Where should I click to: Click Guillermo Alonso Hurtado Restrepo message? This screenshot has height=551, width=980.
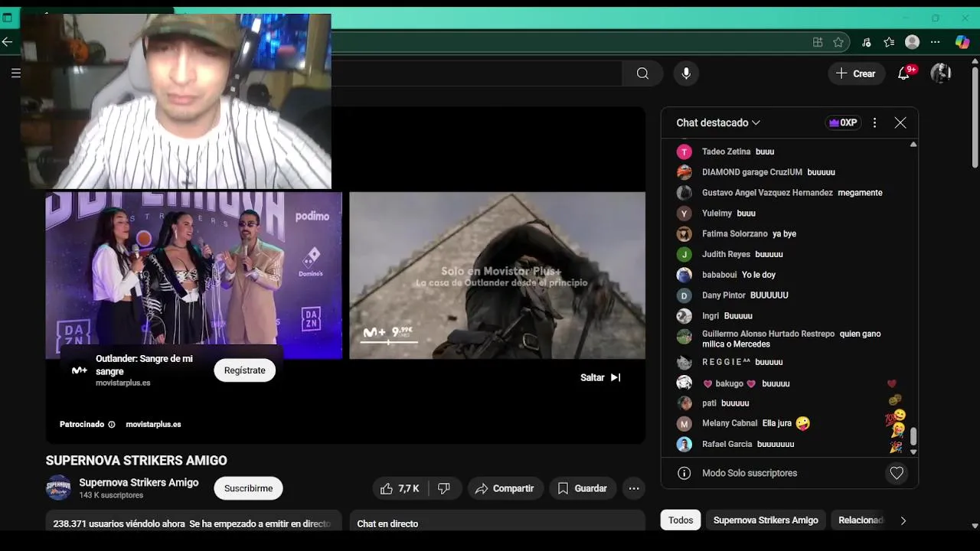click(789, 339)
